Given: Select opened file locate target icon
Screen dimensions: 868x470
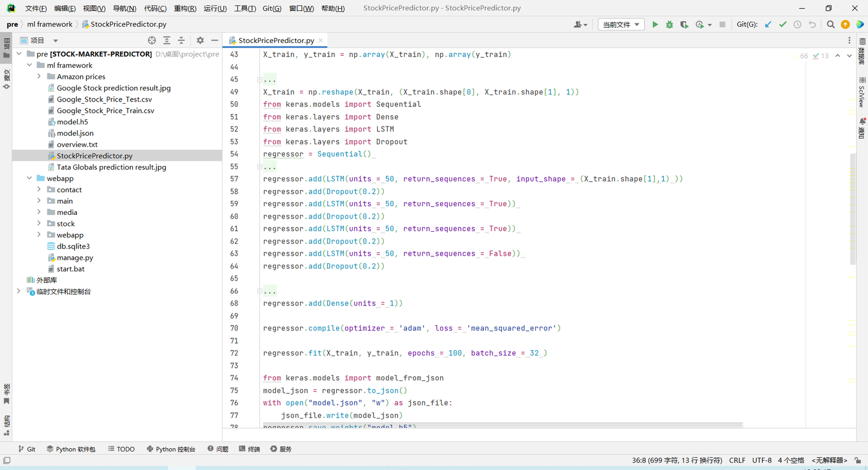Looking at the screenshot, I should 152,40.
